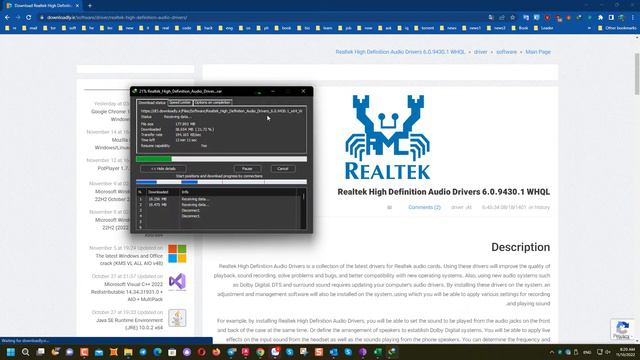
Task: Launch Telegram from the taskbar
Action: coord(143,352)
